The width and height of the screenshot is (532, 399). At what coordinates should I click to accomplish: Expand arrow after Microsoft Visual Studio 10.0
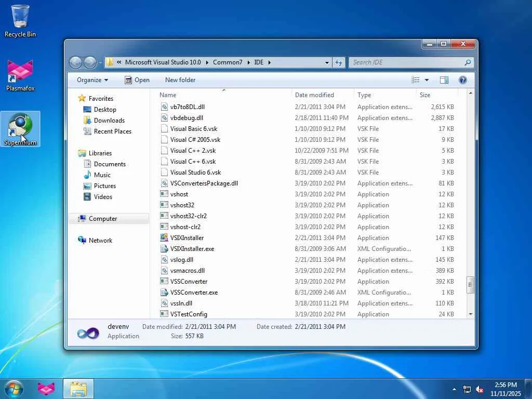point(207,62)
